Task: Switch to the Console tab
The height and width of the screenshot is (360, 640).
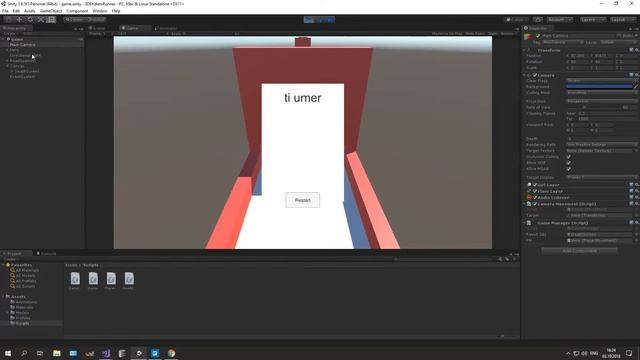Action: pos(46,253)
